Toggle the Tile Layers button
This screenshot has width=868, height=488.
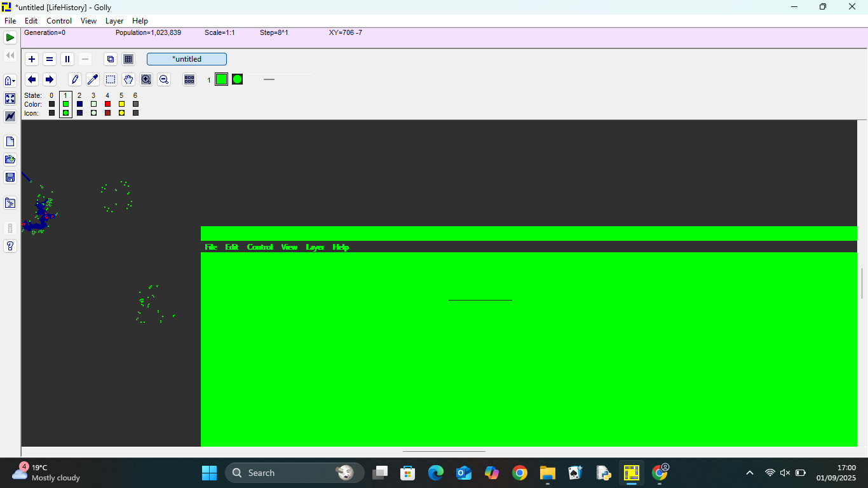point(128,59)
